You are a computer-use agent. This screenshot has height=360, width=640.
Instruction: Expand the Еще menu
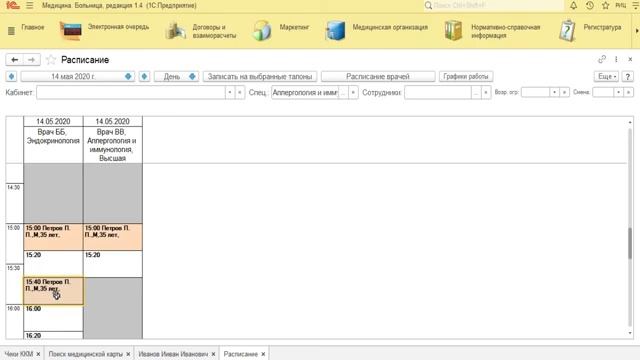coord(606,76)
